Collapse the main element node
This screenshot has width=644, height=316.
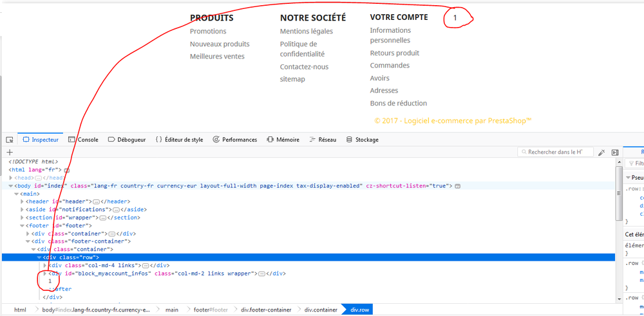tap(17, 194)
